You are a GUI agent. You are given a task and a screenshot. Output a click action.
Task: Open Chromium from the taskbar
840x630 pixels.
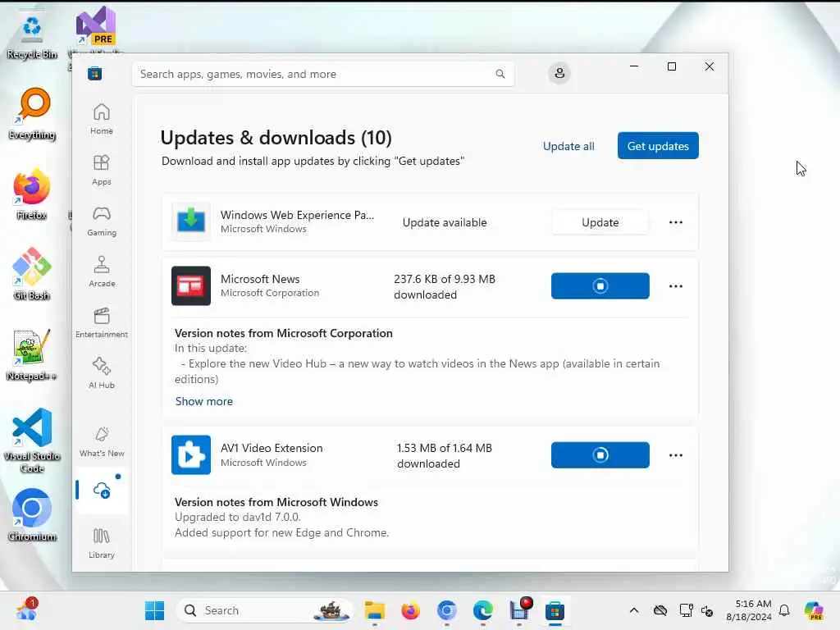pyautogui.click(x=447, y=610)
